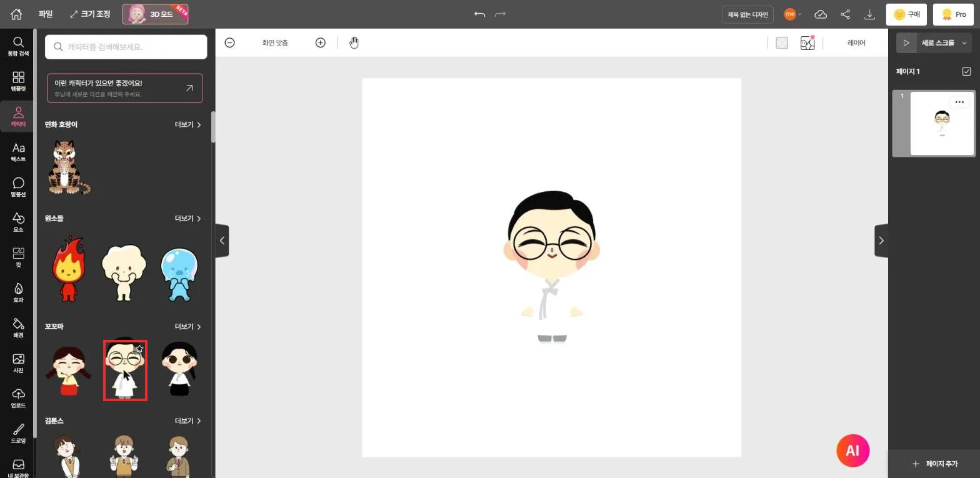This screenshot has width=980, height=478.
Task: Click the 구매 purchase button
Action: (906, 14)
